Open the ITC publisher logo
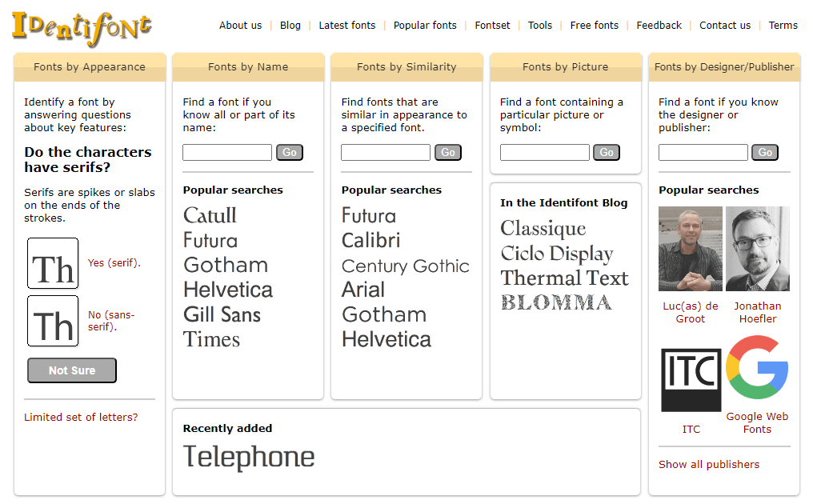This screenshot has width=813, height=504. point(691,380)
